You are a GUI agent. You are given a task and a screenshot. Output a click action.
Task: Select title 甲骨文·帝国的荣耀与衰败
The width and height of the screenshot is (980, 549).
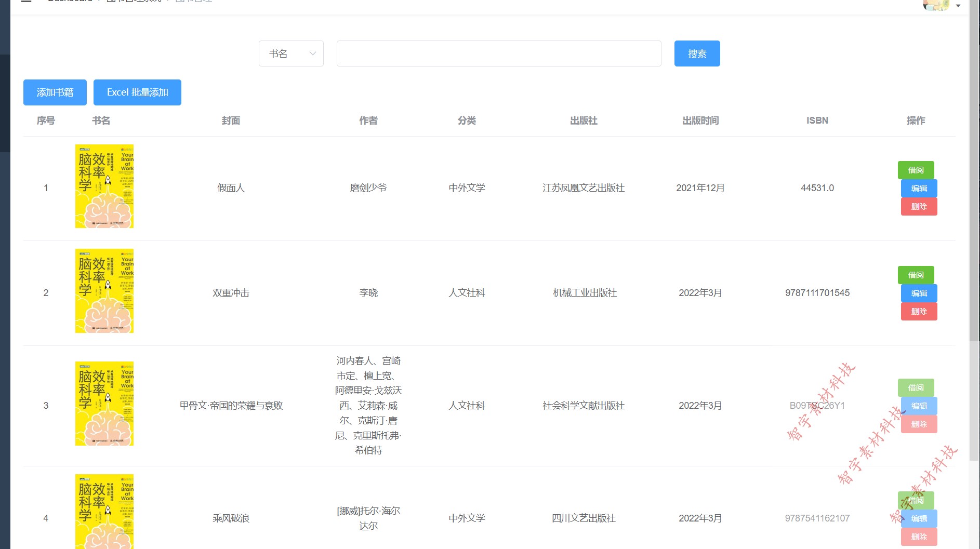(231, 406)
